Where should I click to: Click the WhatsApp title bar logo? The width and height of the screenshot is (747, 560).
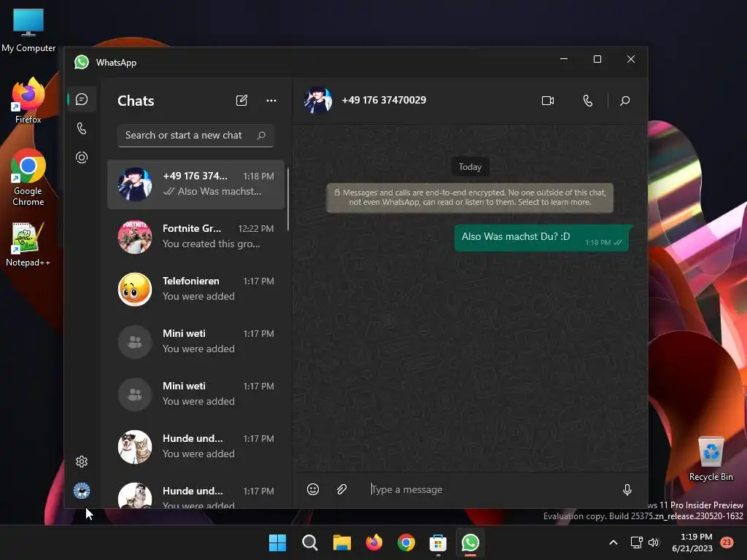[x=82, y=63]
